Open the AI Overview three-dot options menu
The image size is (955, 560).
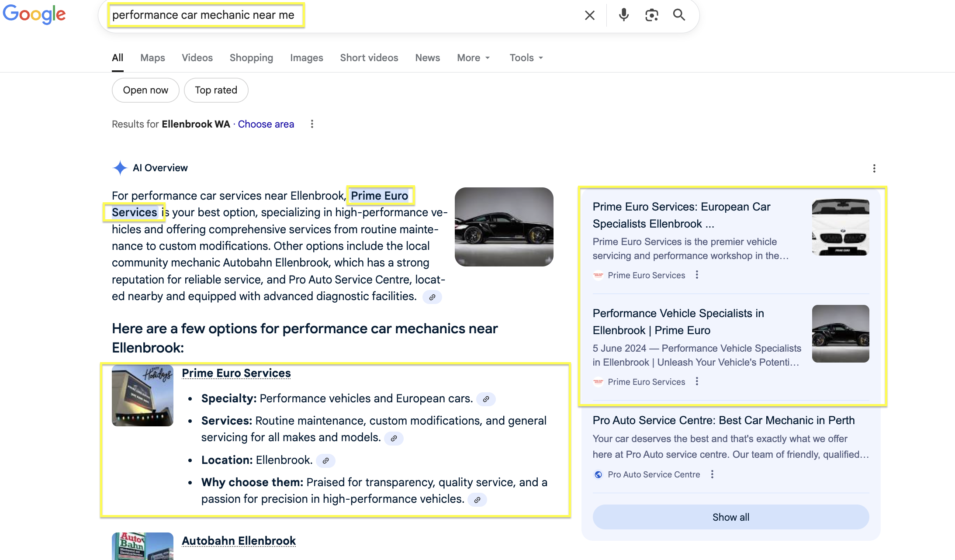[874, 168]
